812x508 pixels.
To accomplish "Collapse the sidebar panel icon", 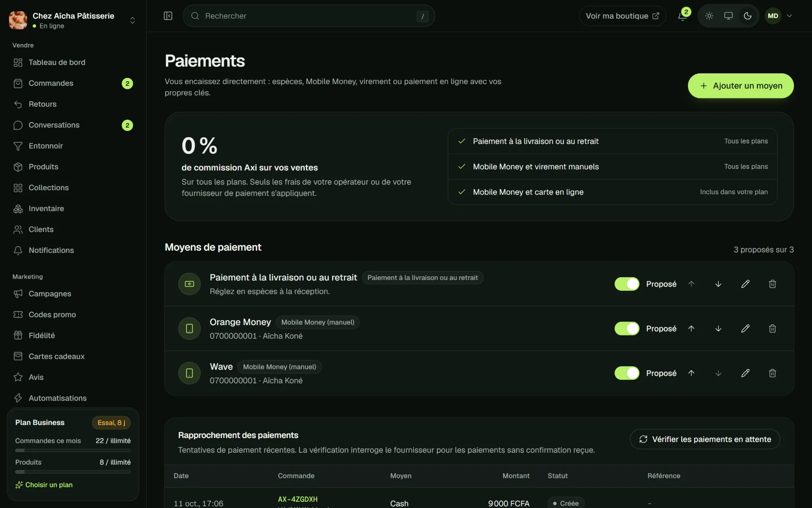I will pyautogui.click(x=168, y=16).
